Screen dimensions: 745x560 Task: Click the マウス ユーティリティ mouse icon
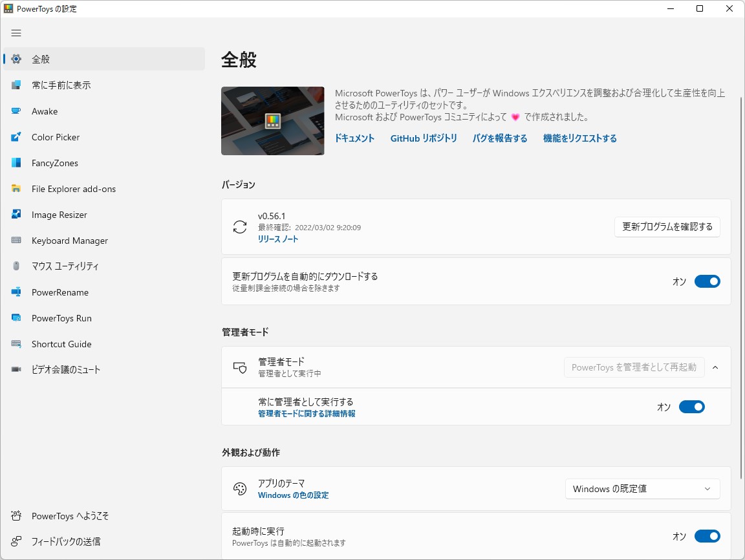[16, 266]
